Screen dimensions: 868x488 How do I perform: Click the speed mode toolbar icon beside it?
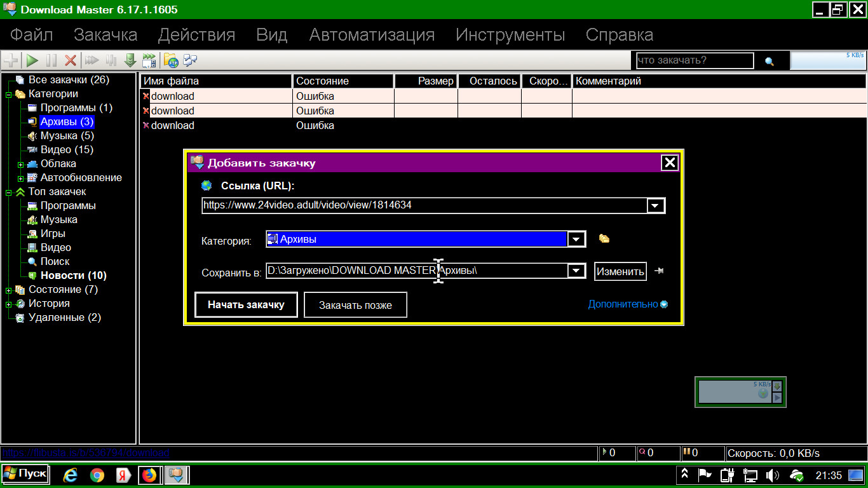pyautogui.click(x=149, y=60)
